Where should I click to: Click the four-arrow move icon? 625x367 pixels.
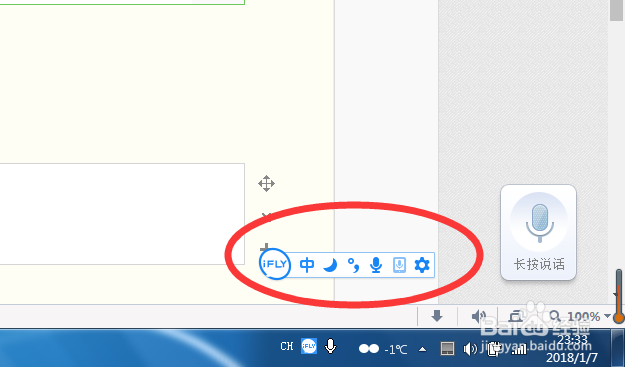click(266, 183)
